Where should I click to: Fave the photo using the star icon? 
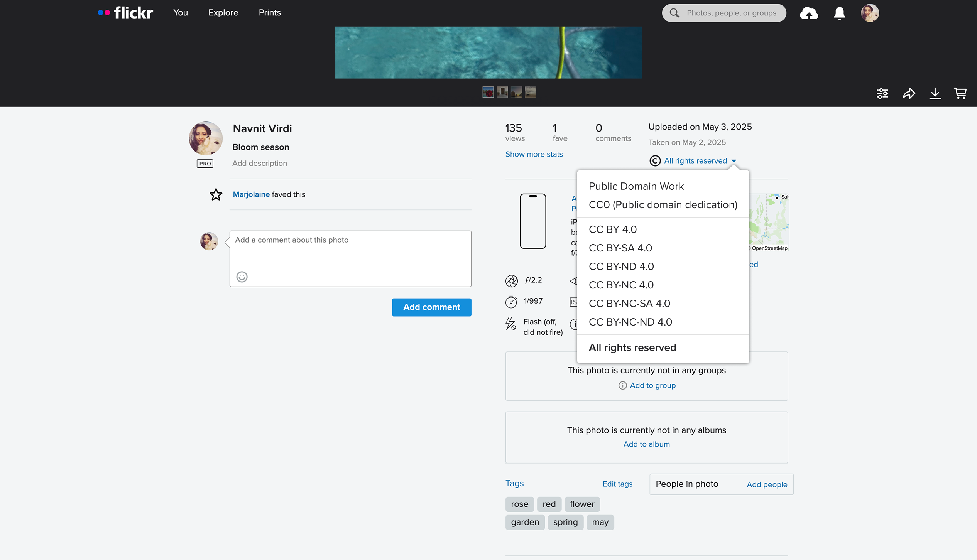[215, 195]
